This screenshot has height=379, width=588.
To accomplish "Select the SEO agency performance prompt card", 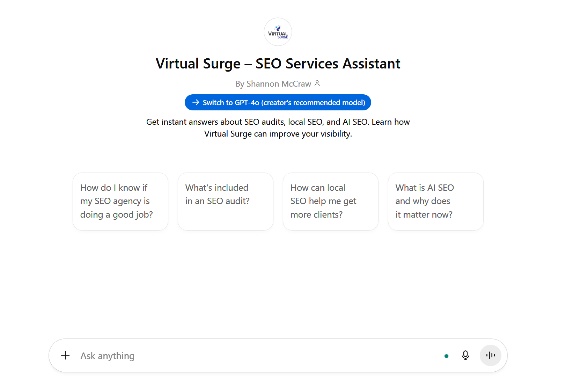I will (x=120, y=201).
